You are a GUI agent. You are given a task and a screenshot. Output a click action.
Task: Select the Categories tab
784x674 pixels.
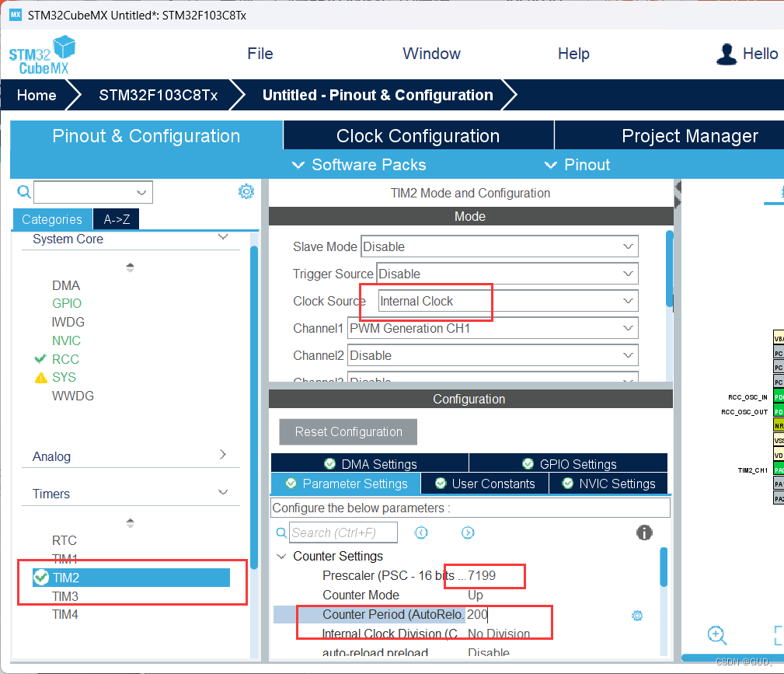52,219
